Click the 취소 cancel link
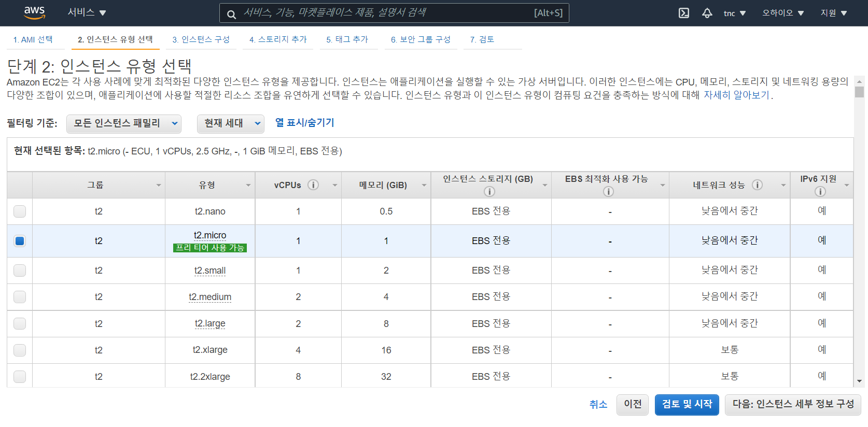The height and width of the screenshot is (427, 868). tap(598, 404)
